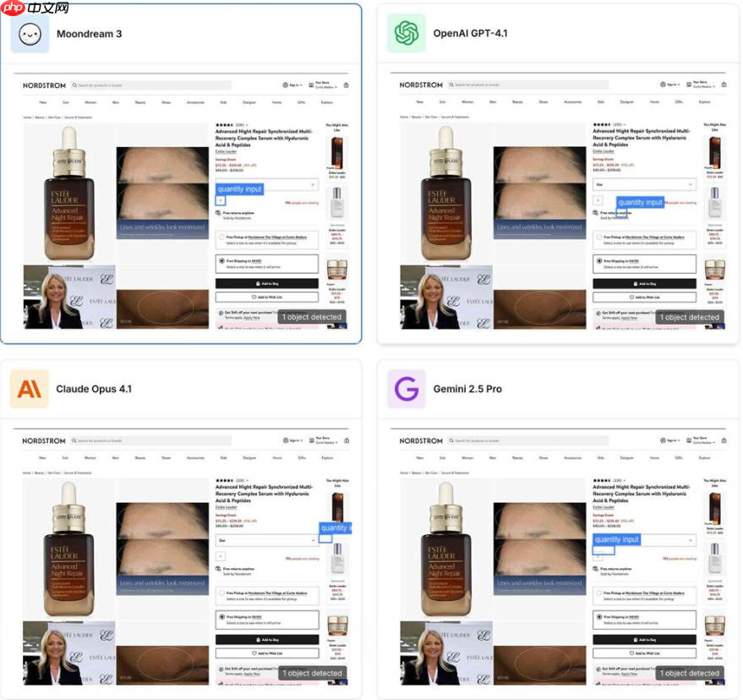Open Size dropdown arrow in Gemini panel
This screenshot has width=743, height=700.
coord(691,540)
